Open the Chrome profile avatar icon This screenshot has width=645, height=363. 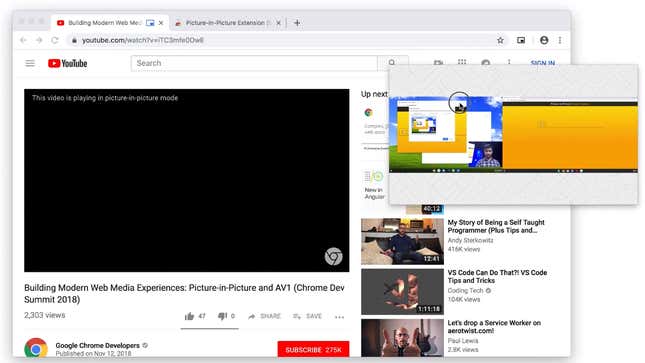pyautogui.click(x=544, y=40)
